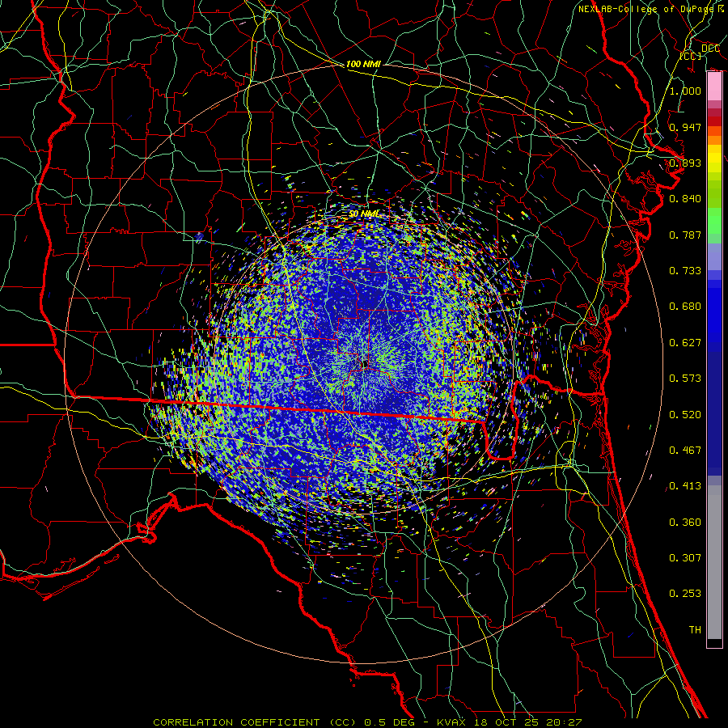Click the 0.467 value on color scale

point(685,451)
